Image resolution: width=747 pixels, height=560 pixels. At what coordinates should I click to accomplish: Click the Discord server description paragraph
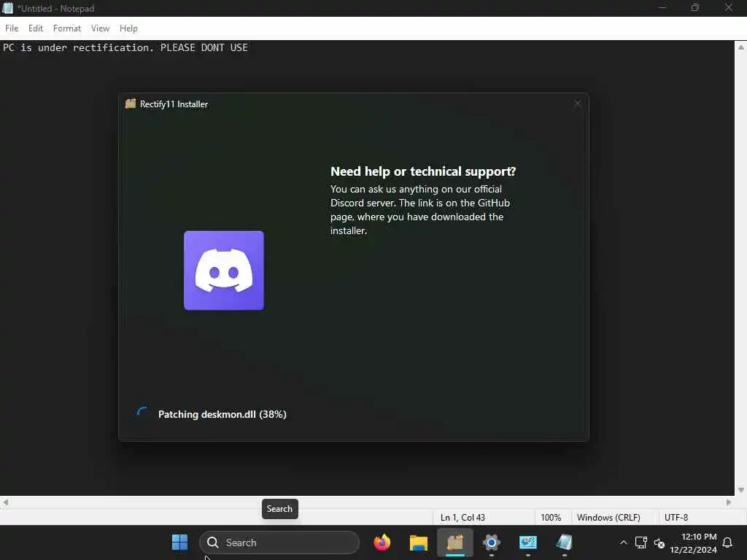420,209
